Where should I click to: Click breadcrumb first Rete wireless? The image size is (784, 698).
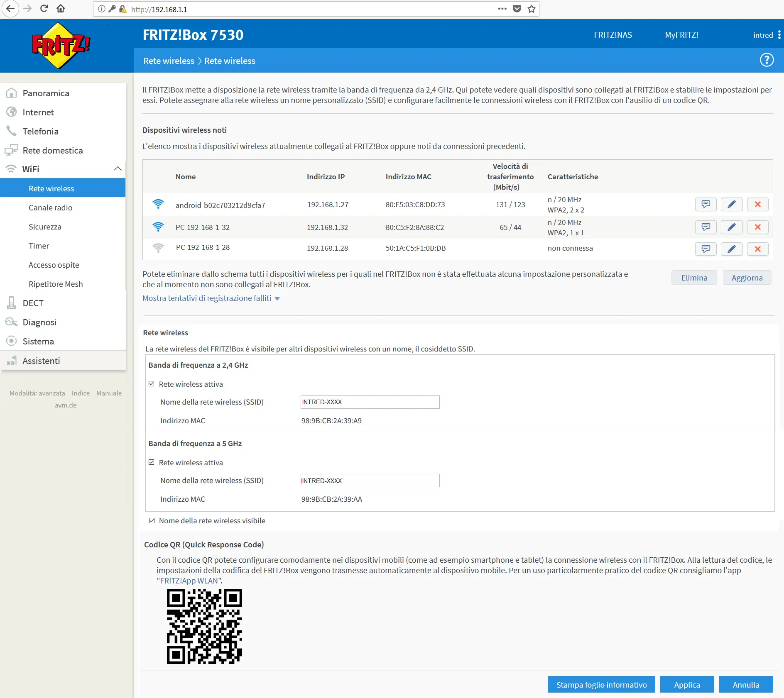(169, 61)
